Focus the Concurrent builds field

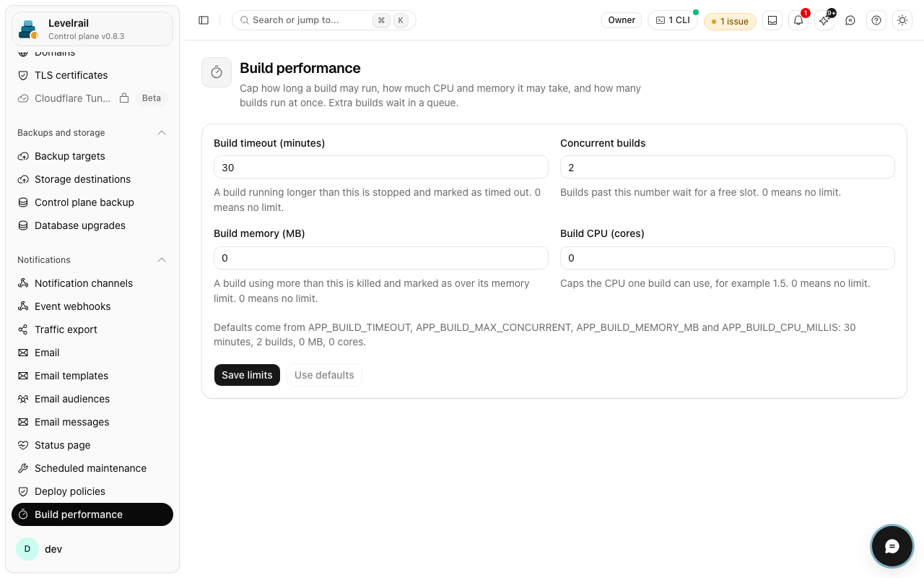(728, 167)
